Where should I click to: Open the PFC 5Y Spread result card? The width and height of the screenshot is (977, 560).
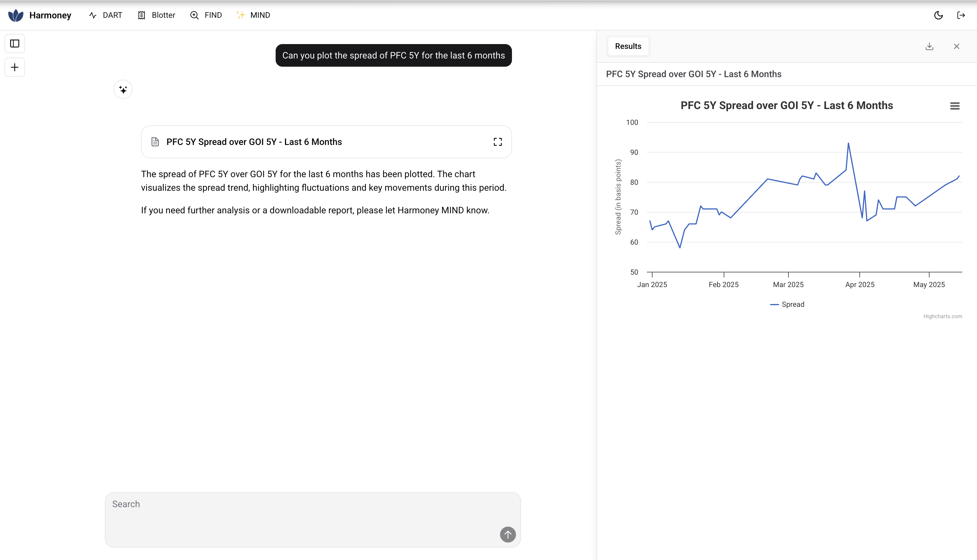pos(326,142)
